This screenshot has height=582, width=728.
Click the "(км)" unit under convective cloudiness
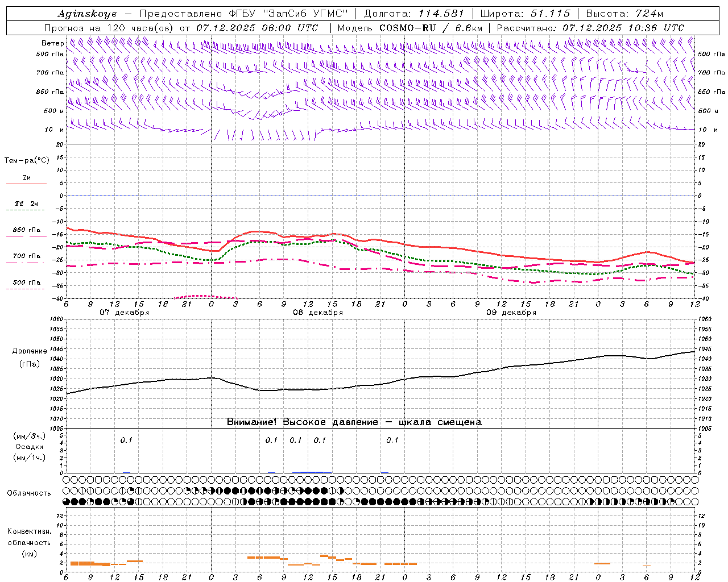(29, 554)
